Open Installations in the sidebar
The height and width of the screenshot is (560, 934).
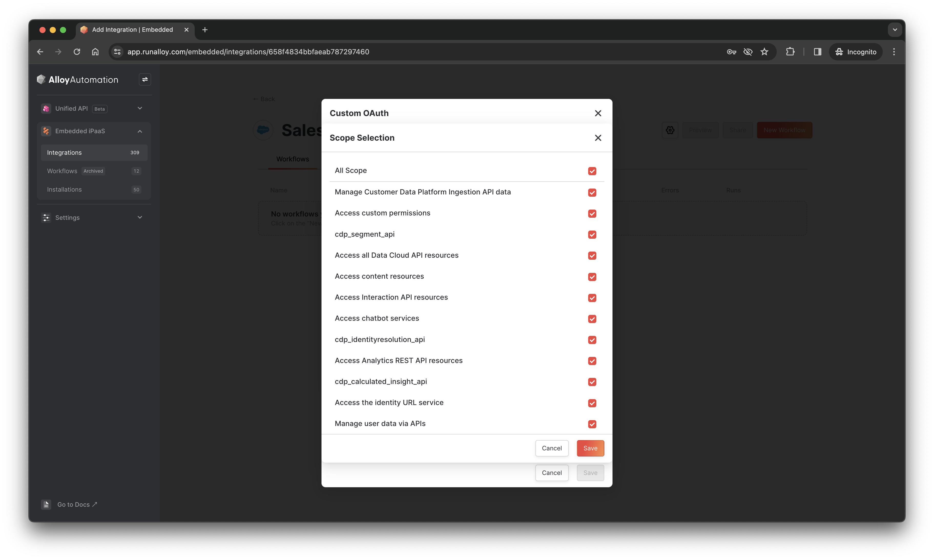[x=94, y=189]
